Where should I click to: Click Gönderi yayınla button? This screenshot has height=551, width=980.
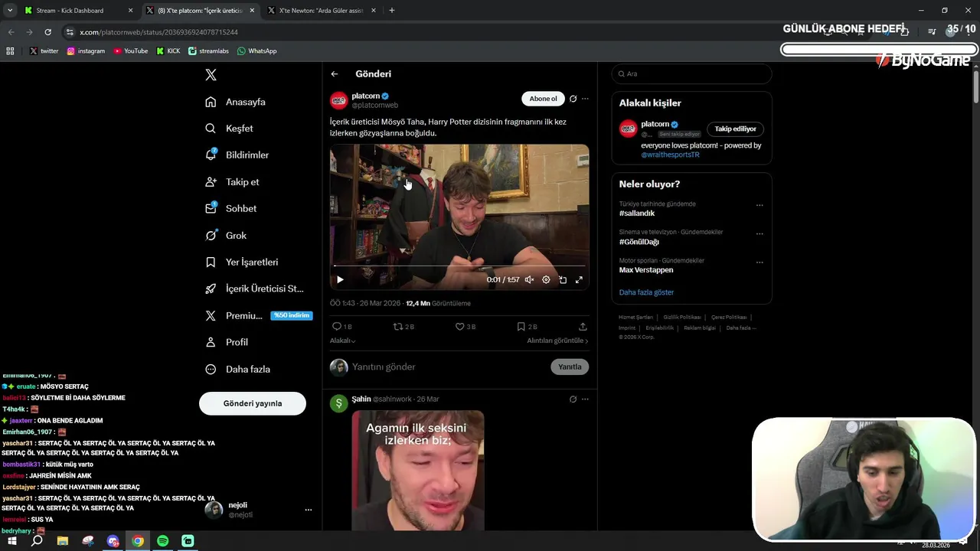[253, 403]
